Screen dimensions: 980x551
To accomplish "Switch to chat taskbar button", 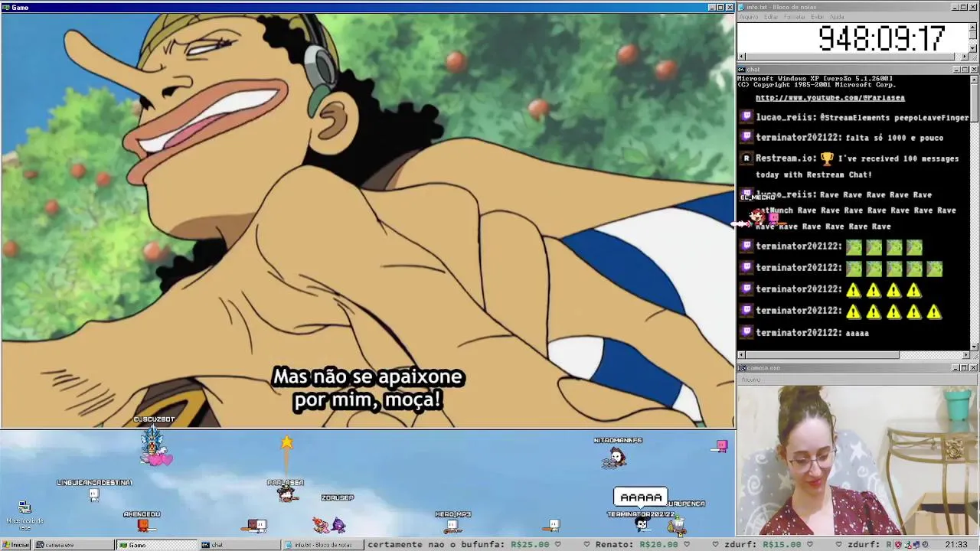I will click(x=239, y=545).
